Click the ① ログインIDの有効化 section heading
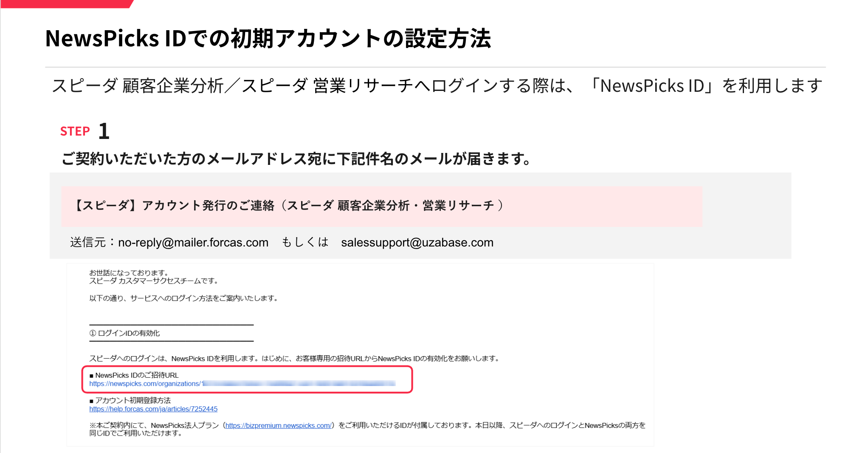Viewport: 868px width, 453px height. [125, 333]
